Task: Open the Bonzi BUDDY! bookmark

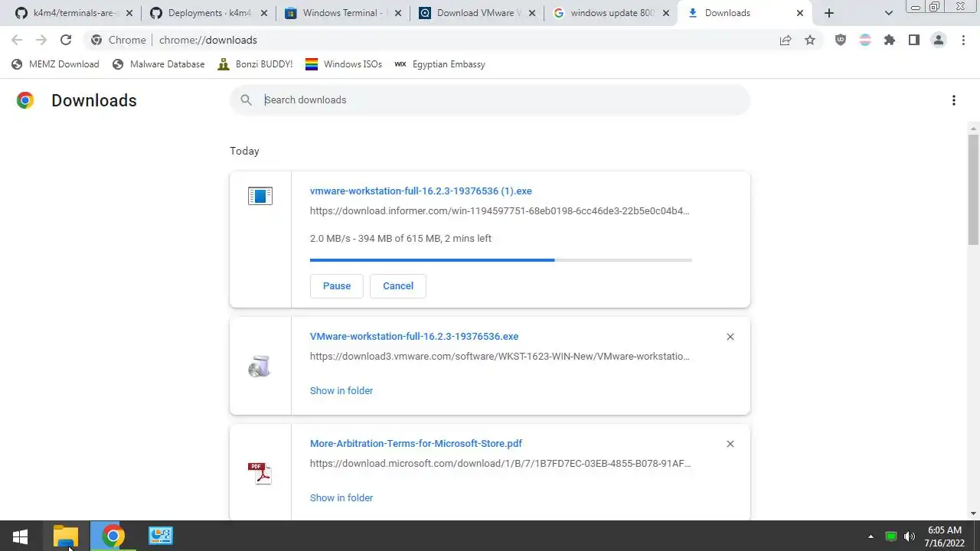Action: pos(255,64)
